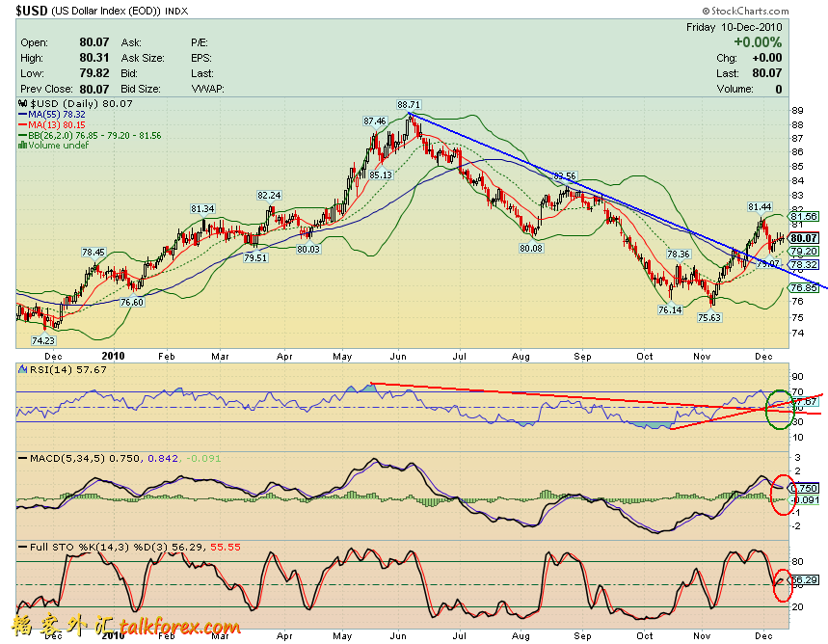Click the 76.85 lower band axis flag
828x644 pixels.
pos(804,287)
